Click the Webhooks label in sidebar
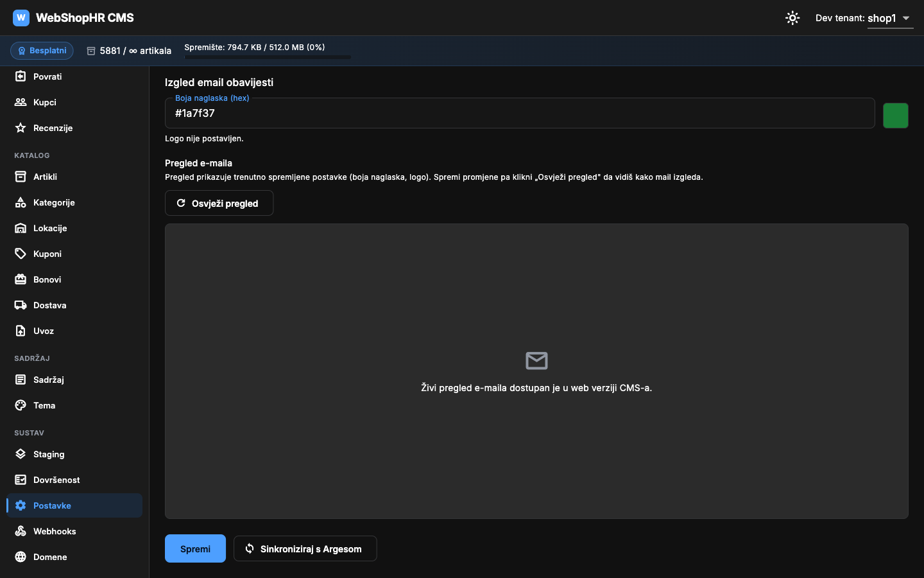 [x=55, y=531]
